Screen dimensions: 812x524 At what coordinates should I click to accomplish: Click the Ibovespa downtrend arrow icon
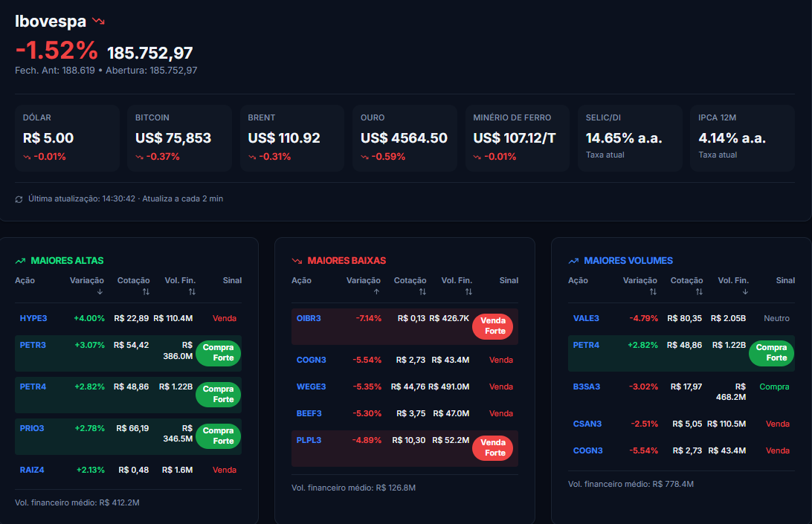pos(98,22)
